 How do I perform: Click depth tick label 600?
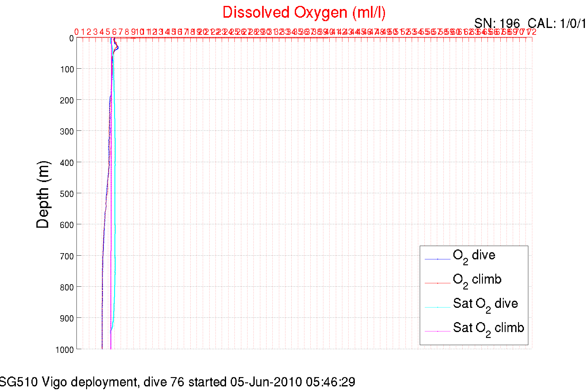pos(67,225)
